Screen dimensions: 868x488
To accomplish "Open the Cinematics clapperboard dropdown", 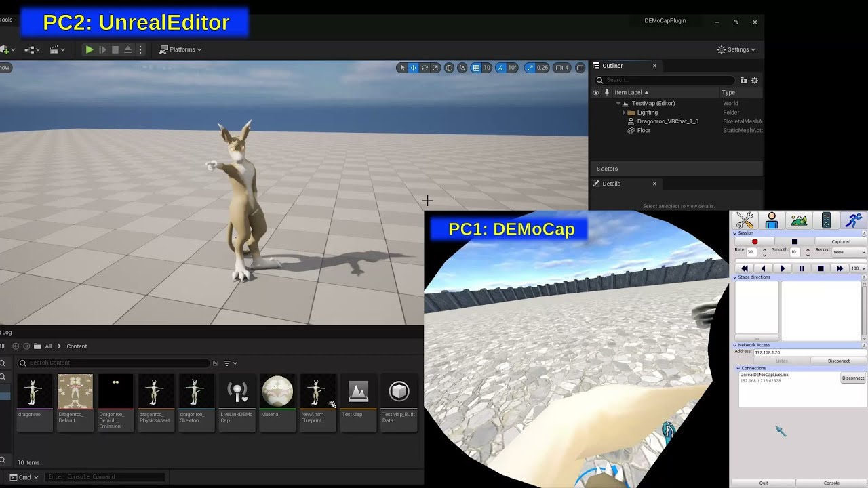I will tap(57, 49).
